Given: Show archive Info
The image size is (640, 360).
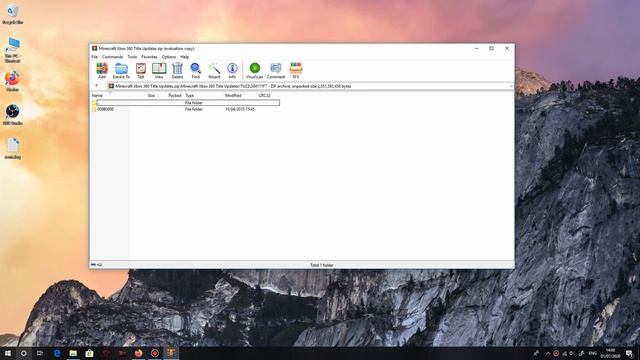Looking at the screenshot, I should 232,70.
